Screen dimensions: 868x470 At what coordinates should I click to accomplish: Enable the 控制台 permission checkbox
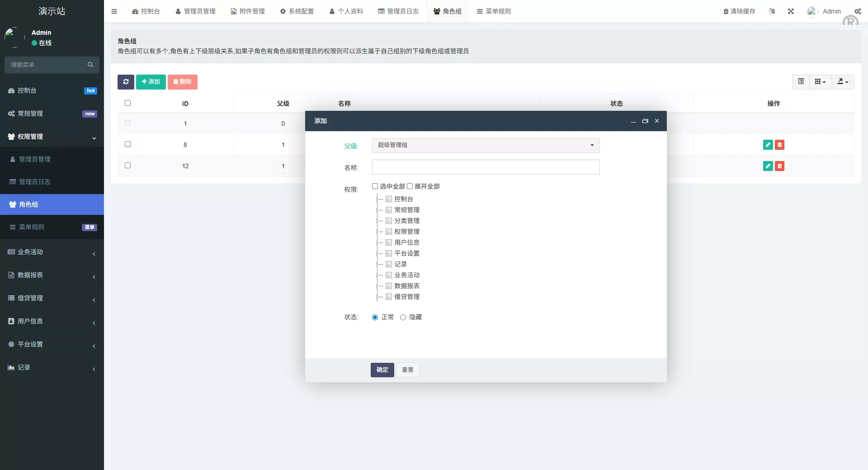[389, 199]
